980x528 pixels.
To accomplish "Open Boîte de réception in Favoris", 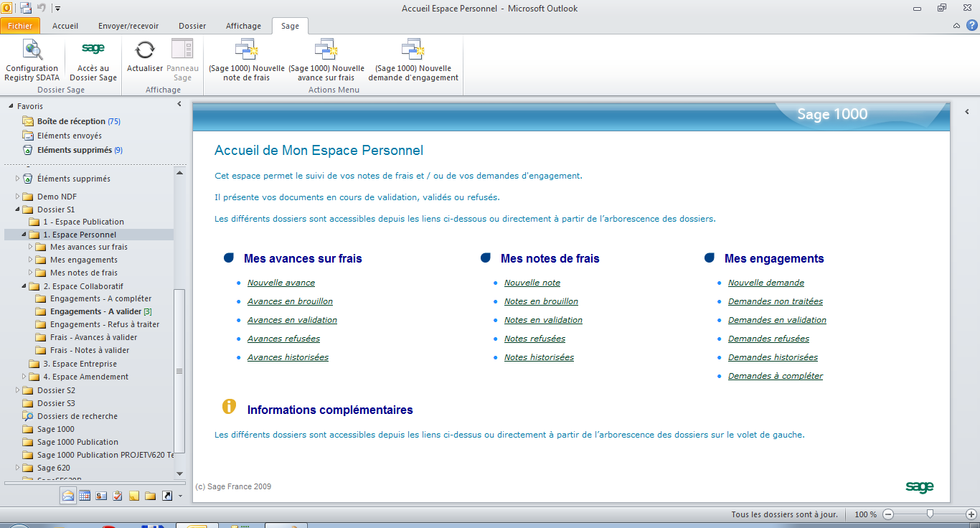I will pyautogui.click(x=71, y=121).
